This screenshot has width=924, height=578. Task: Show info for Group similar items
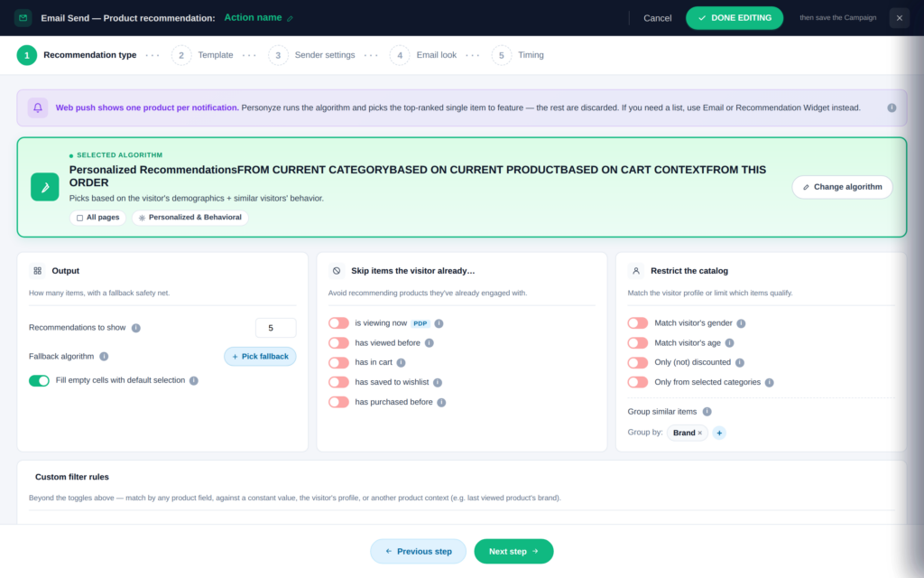707,412
